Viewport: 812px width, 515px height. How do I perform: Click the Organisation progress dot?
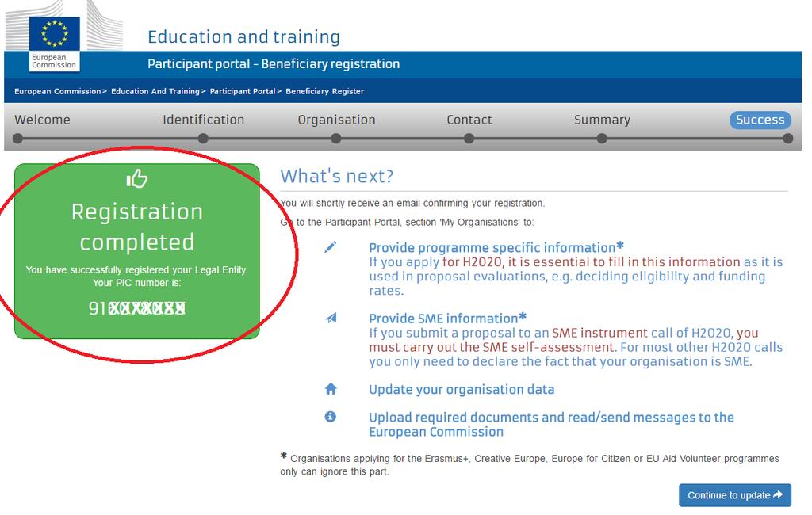coord(336,138)
